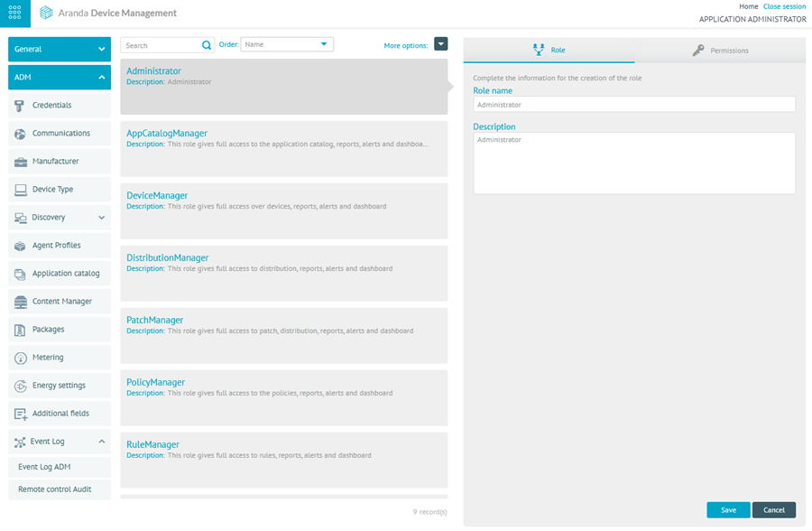Click the Packages icon

point(20,330)
